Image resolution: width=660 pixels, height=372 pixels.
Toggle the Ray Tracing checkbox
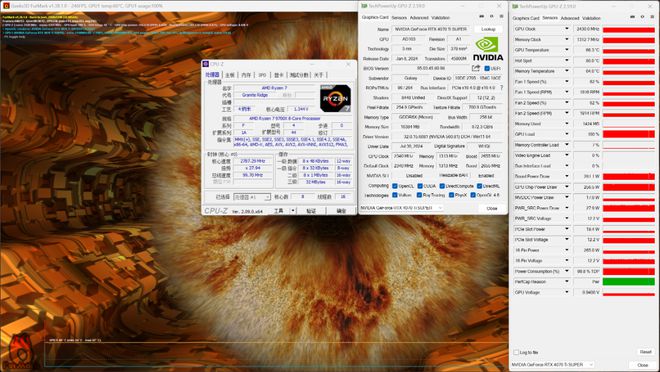(x=419, y=195)
